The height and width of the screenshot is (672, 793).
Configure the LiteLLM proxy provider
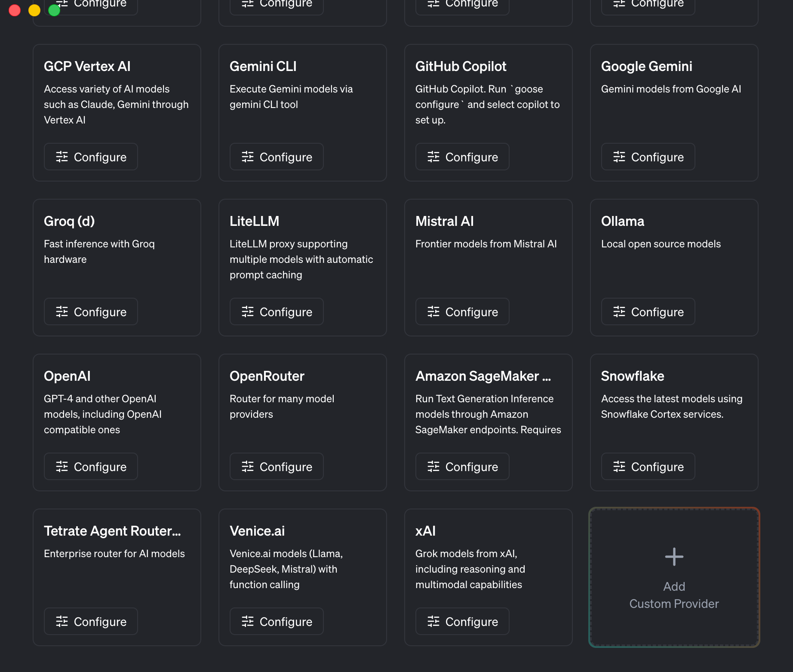coord(277,311)
